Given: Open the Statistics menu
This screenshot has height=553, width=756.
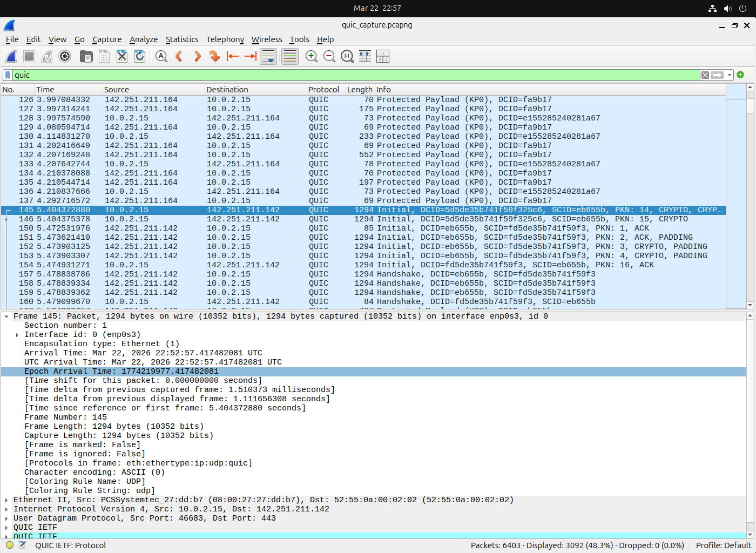Looking at the screenshot, I should [182, 39].
